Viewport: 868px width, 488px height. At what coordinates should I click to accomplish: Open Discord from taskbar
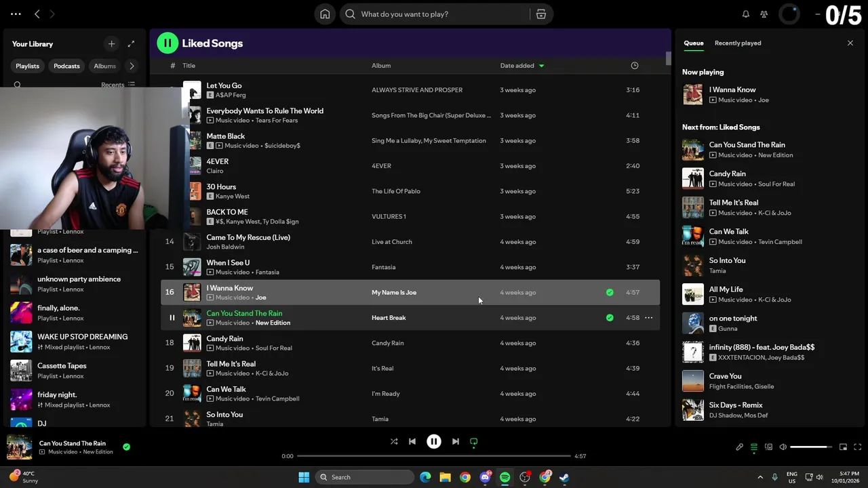[x=485, y=477]
